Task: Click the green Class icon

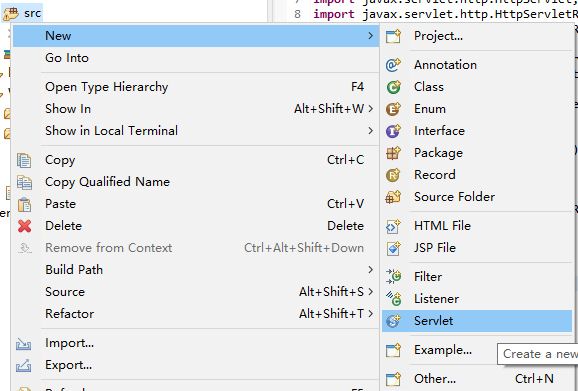Action: [393, 87]
